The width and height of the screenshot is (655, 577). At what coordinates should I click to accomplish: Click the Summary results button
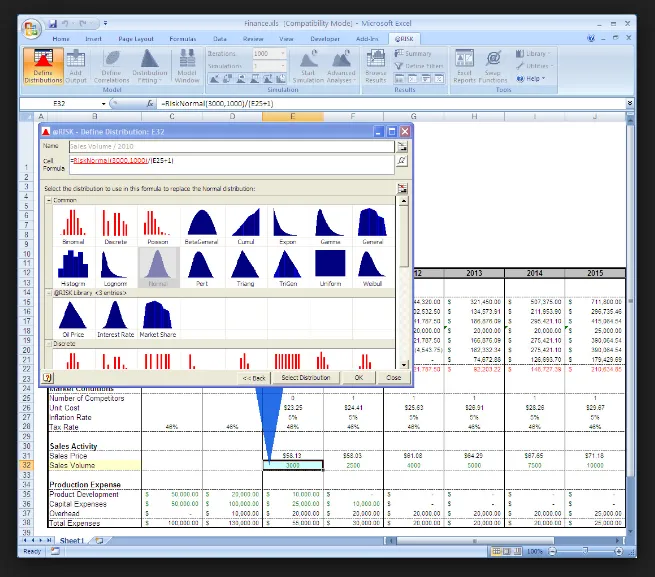(x=413, y=53)
